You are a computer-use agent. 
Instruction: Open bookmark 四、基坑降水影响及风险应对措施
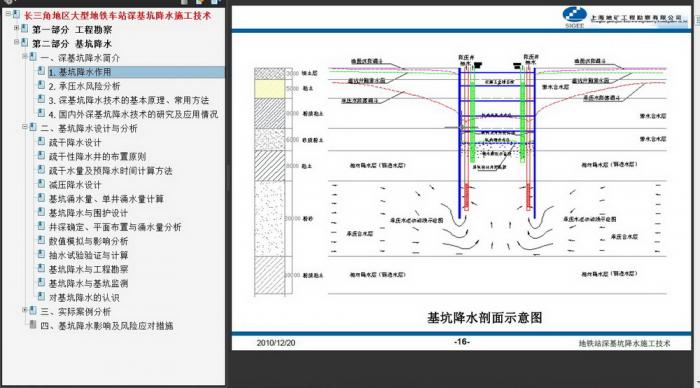(107, 326)
